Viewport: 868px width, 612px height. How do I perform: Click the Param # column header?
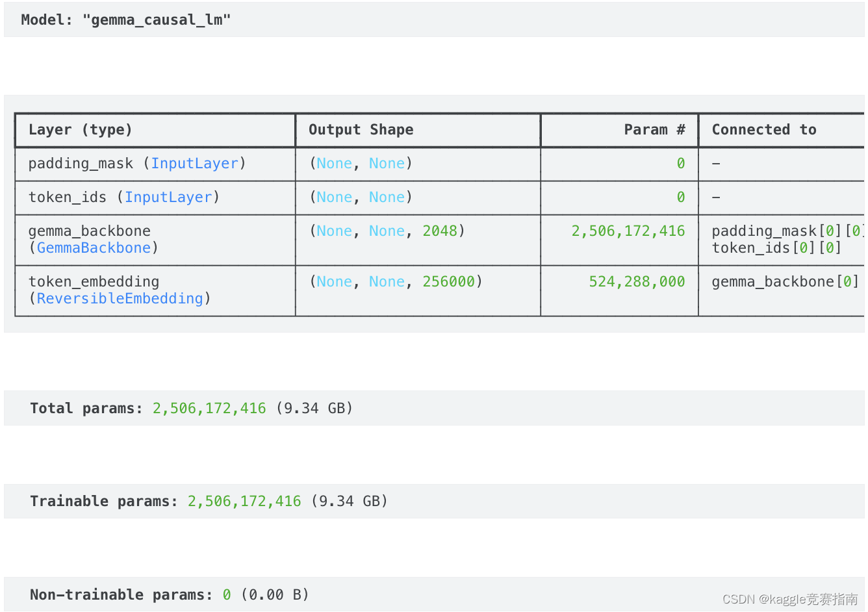[654, 130]
